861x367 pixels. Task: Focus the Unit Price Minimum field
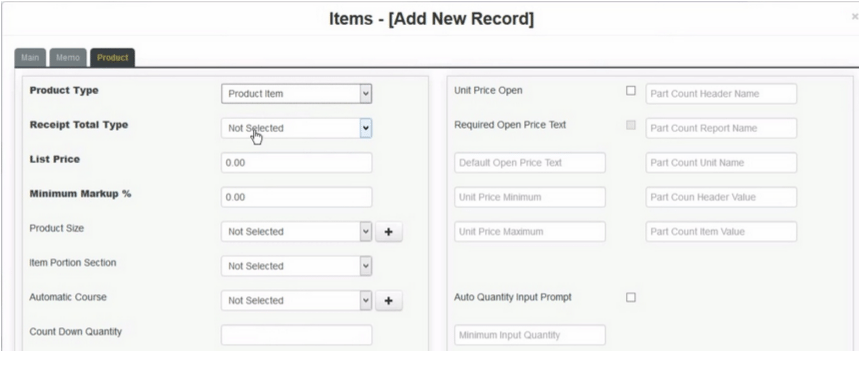point(530,197)
